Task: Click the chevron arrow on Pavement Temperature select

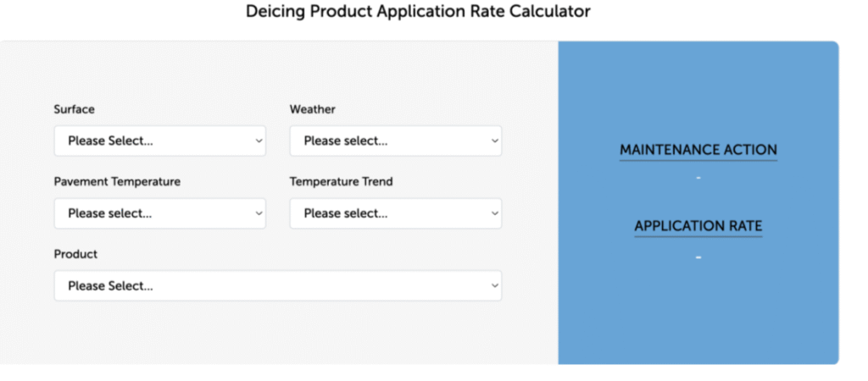Action: 259,214
